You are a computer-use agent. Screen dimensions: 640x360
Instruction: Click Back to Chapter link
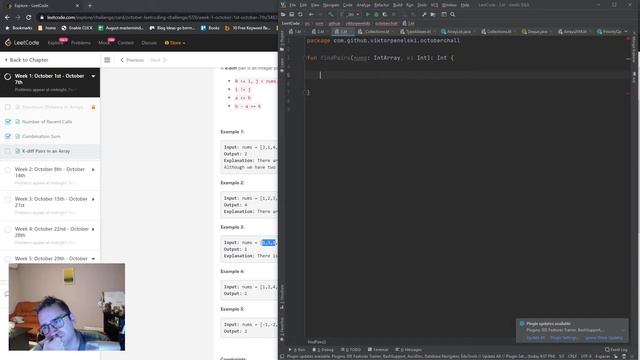click(x=27, y=60)
